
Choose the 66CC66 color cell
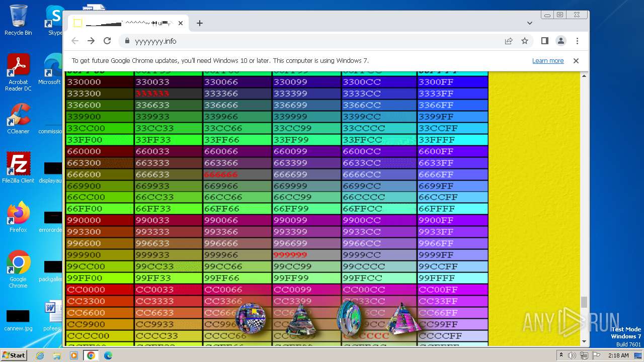[237, 197]
